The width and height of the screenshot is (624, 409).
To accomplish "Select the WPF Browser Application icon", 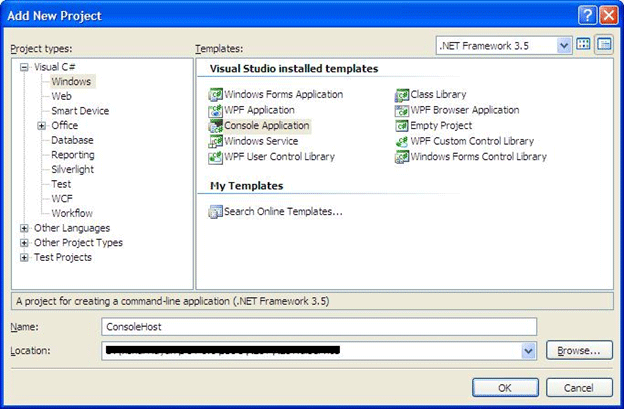I will click(402, 110).
